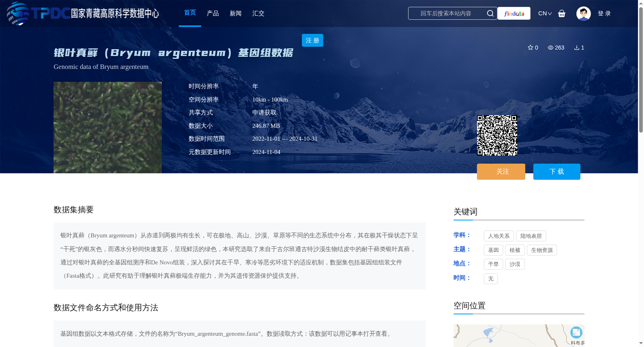Click the blue 下载 download button

coord(557,172)
